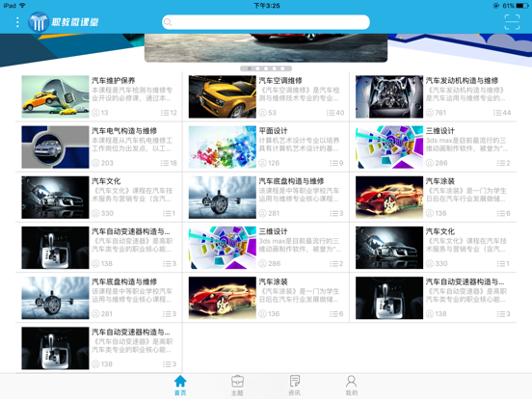
Task: Tap the Wi-Fi status icon
Action: click(x=22, y=6)
